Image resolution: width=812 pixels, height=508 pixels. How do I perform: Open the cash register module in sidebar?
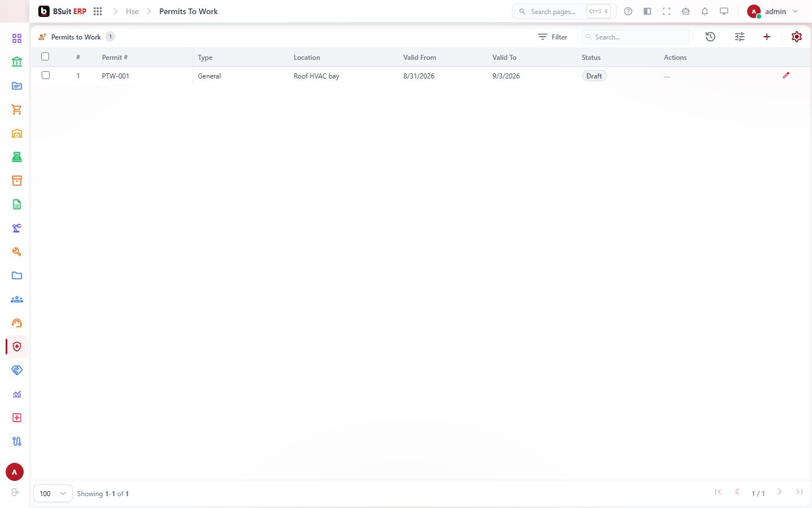click(17, 157)
